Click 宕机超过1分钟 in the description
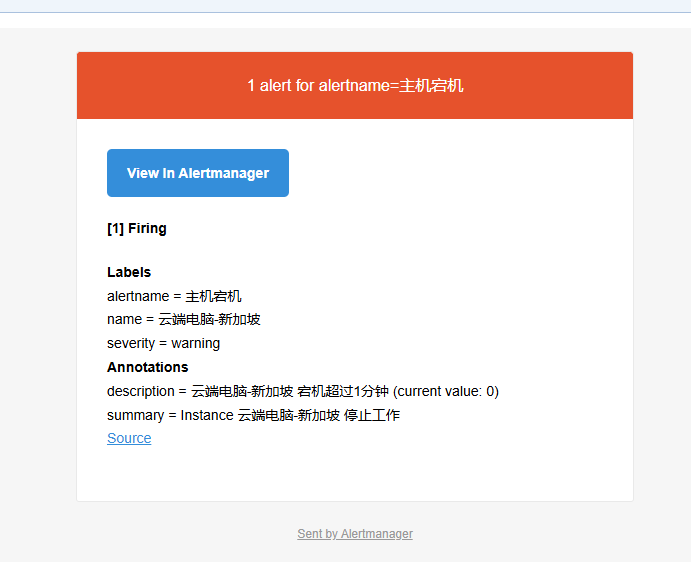The height and width of the screenshot is (562, 691). (x=343, y=391)
